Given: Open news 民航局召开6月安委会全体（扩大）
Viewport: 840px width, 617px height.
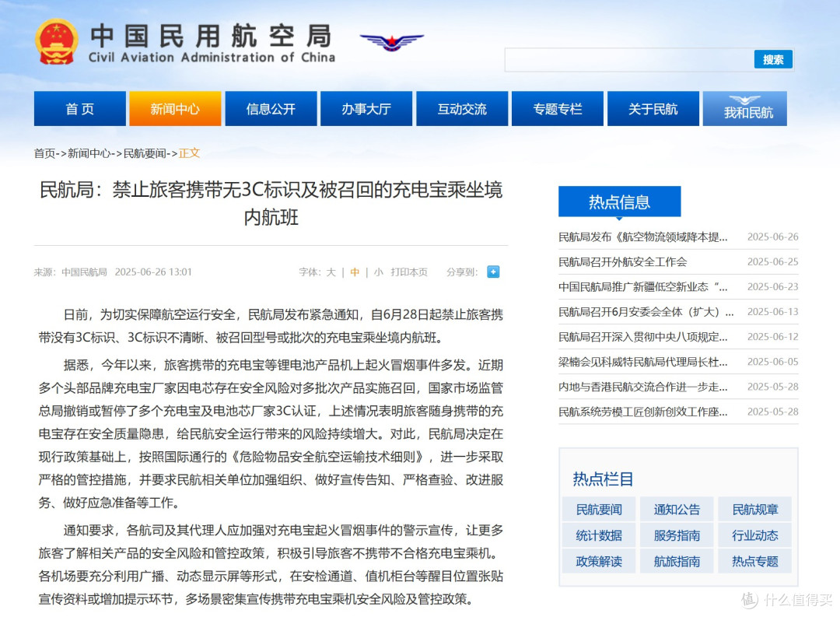Looking at the screenshot, I should click(646, 312).
